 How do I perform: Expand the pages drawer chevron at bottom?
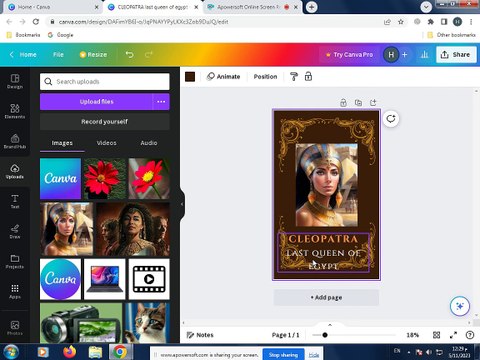tap(330, 325)
